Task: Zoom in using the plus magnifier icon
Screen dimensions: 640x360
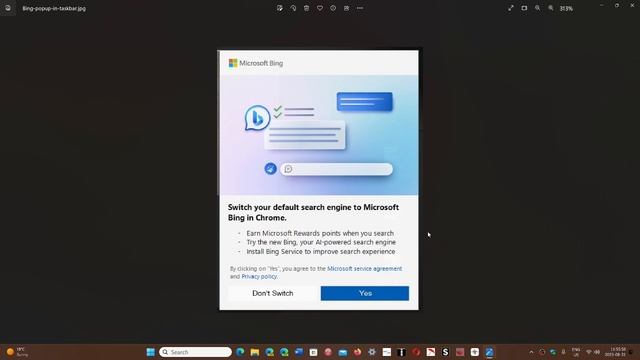Action: click(551, 8)
